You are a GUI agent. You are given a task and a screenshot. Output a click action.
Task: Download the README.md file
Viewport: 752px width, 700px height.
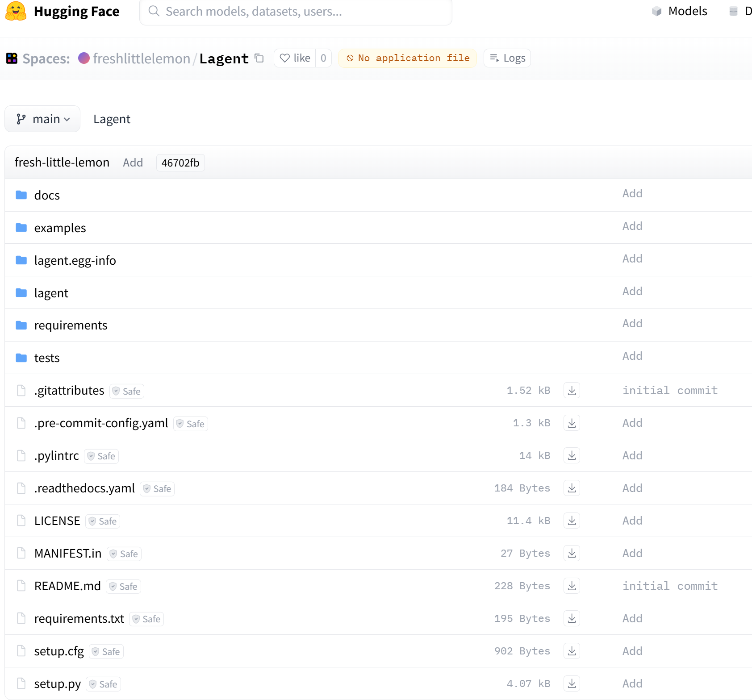(x=572, y=586)
